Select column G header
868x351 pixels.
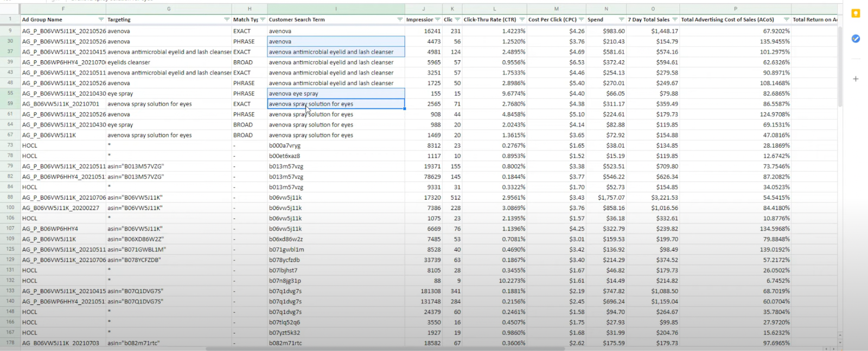click(x=169, y=9)
